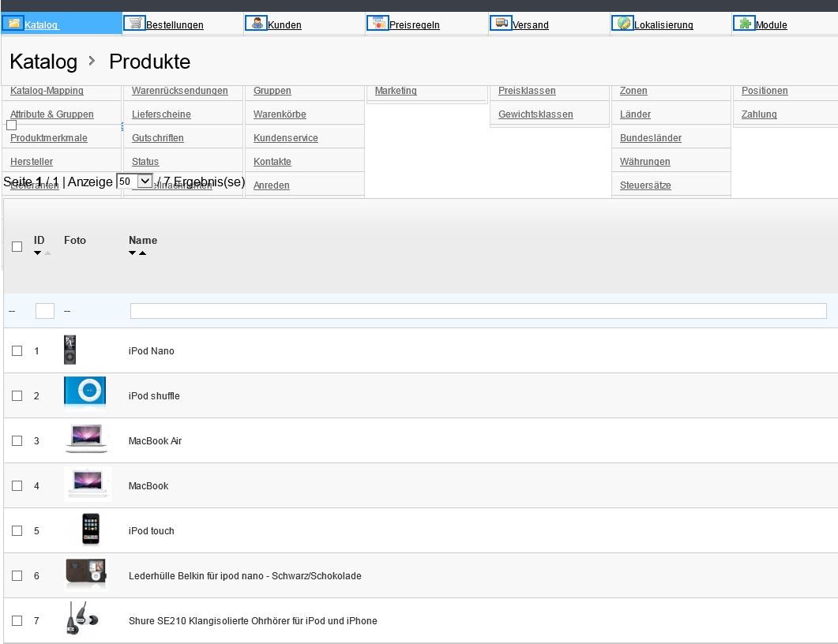Open iPod touch product thumbnail
Screen dimensions: 838x644
(91, 530)
